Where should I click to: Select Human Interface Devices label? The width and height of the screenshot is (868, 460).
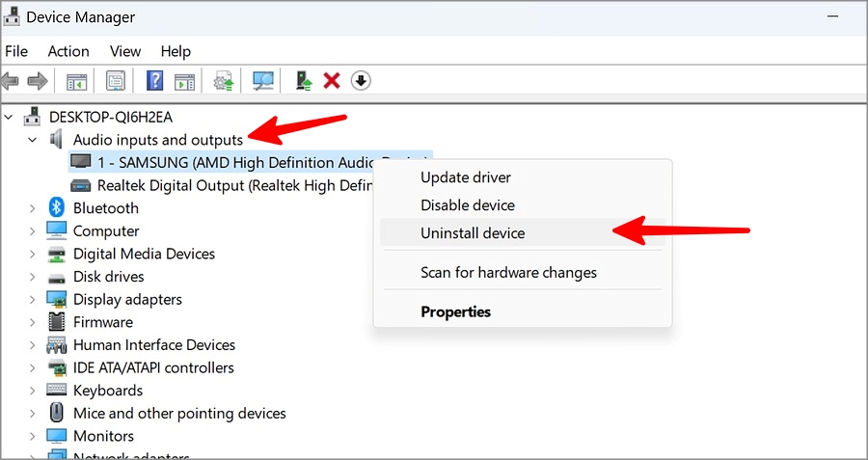coord(154,345)
